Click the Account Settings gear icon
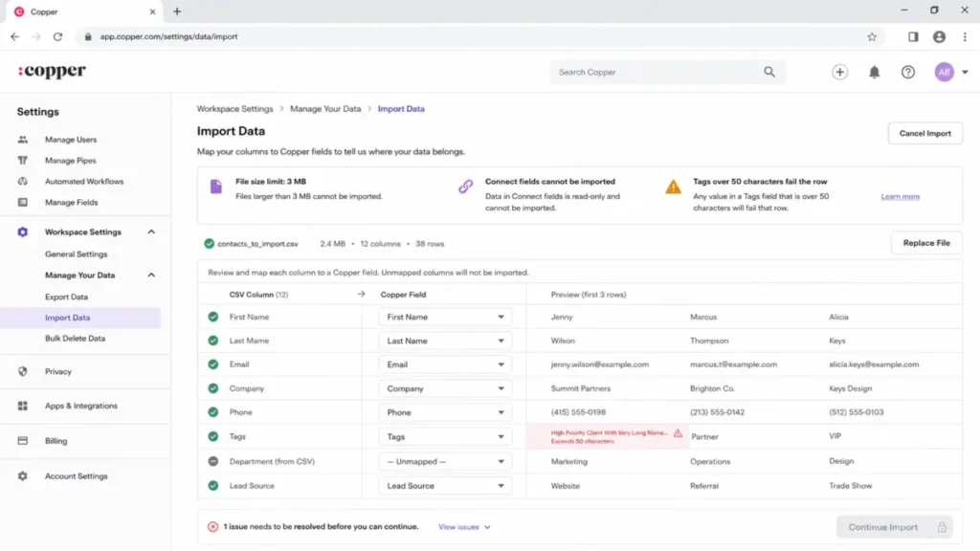 click(x=23, y=476)
